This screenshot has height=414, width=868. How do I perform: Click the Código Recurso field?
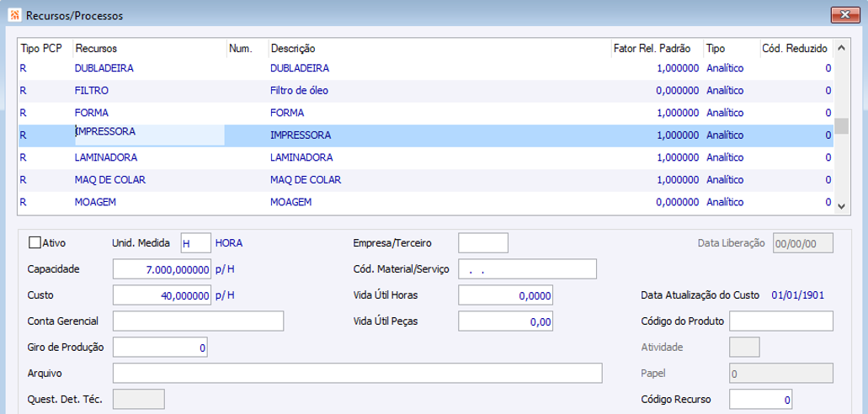[760, 399]
